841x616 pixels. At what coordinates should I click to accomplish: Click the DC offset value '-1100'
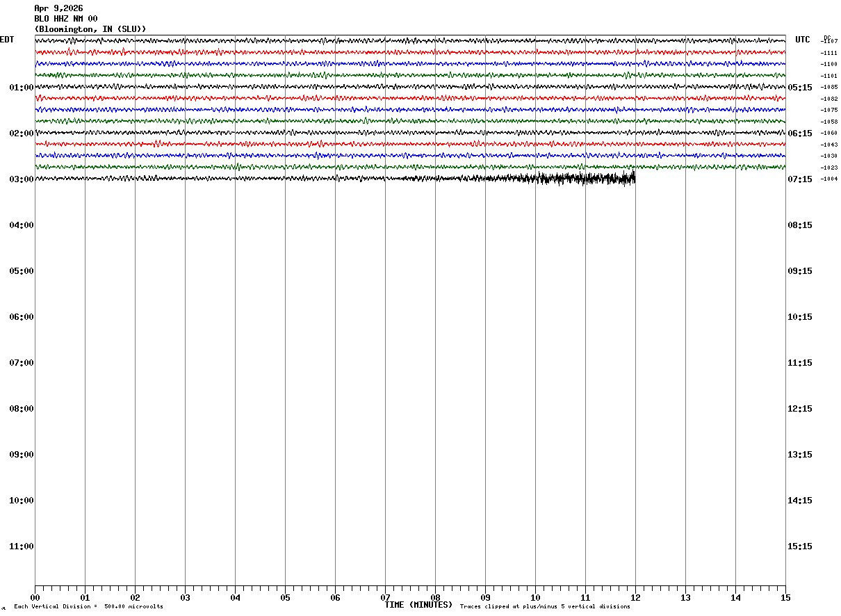tap(829, 64)
